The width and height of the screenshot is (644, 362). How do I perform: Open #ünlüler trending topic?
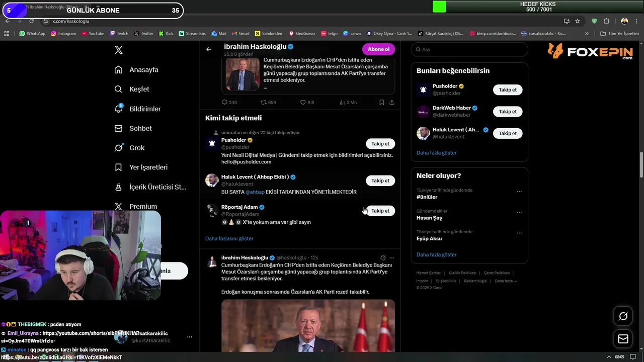pos(427,197)
